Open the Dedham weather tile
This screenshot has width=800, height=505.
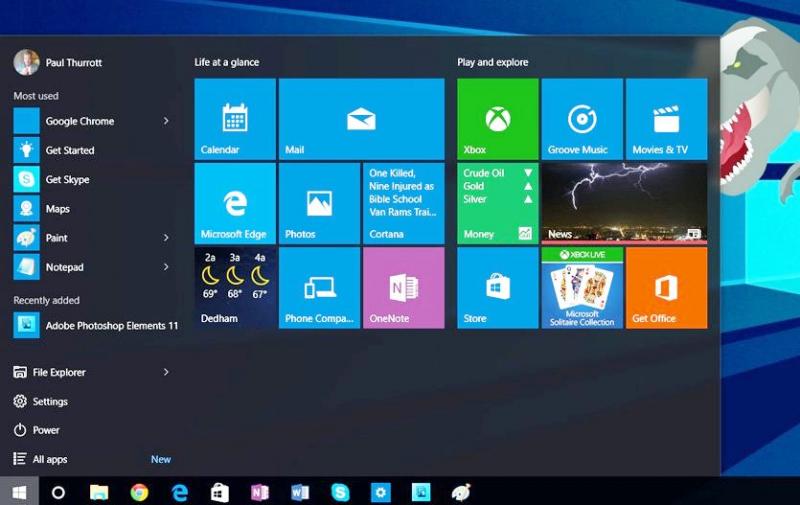(235, 288)
